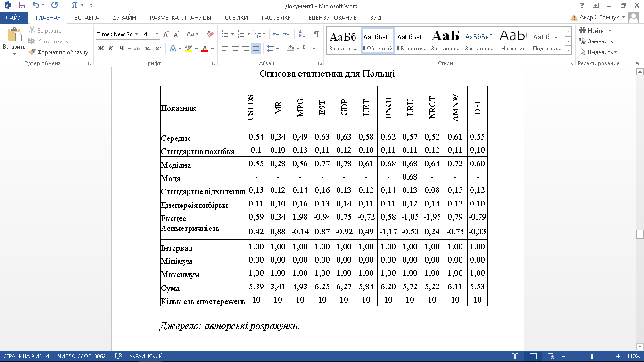Toggle paragraph marks (¶) display
The height and width of the screenshot is (362, 644).
tap(316, 34)
